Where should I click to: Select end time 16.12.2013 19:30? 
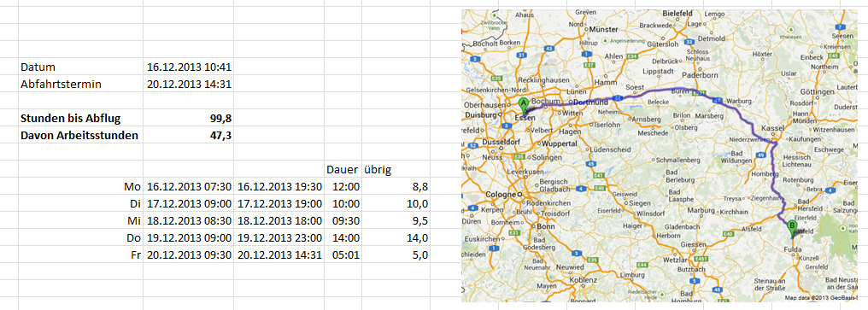279,187
